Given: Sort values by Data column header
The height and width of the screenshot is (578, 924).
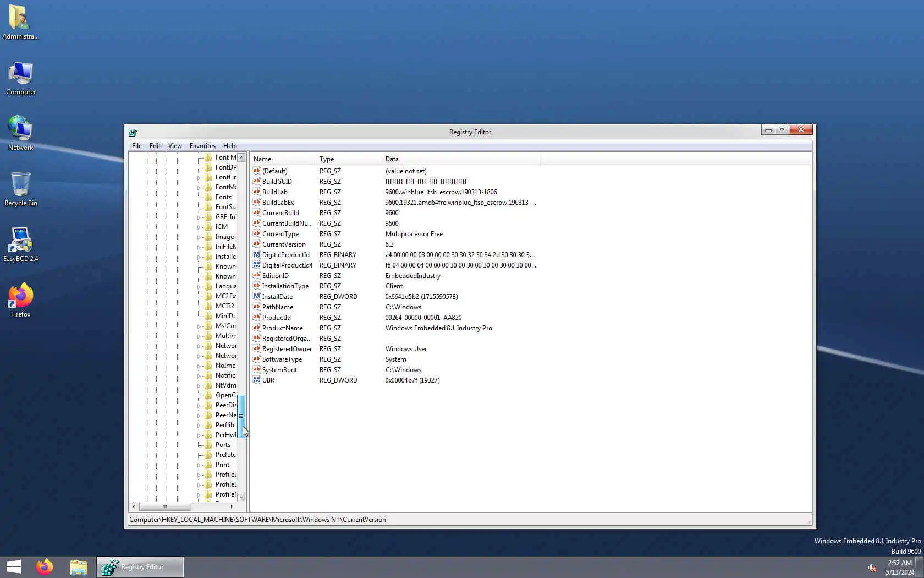Looking at the screenshot, I should tap(461, 159).
